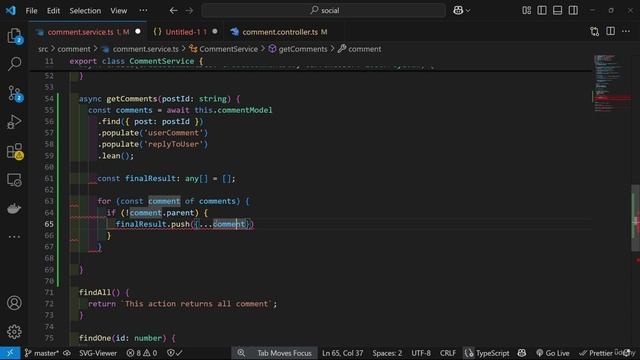Image resolution: width=640 pixels, height=360 pixels.
Task: Close Untitled-1 tab via unsaved dot
Action: [x=215, y=31]
